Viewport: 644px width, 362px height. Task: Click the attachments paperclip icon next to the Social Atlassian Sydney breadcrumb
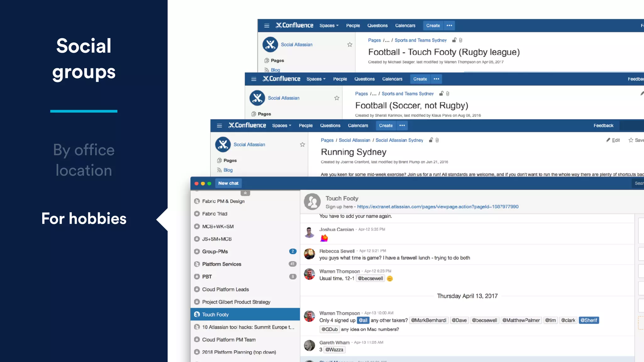pos(437,140)
